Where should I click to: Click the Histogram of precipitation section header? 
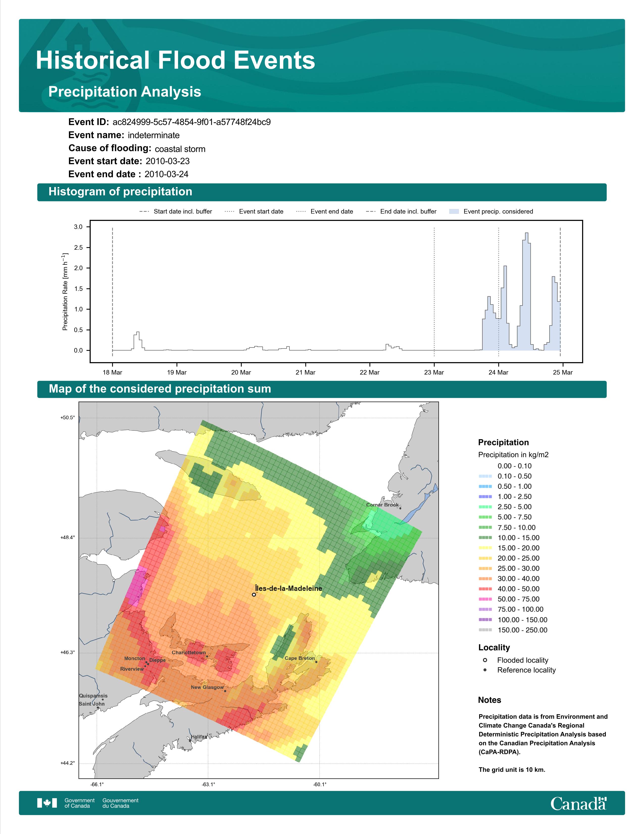point(322,192)
